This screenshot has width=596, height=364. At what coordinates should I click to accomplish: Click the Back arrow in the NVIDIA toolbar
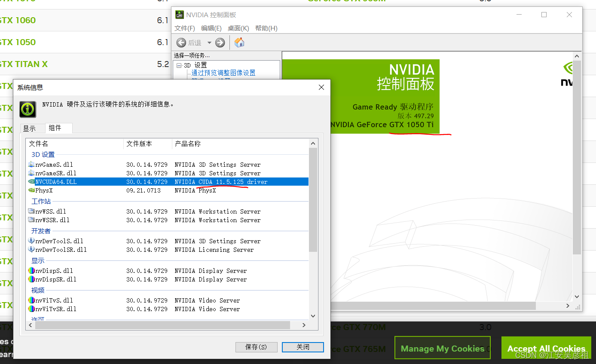[x=181, y=43]
